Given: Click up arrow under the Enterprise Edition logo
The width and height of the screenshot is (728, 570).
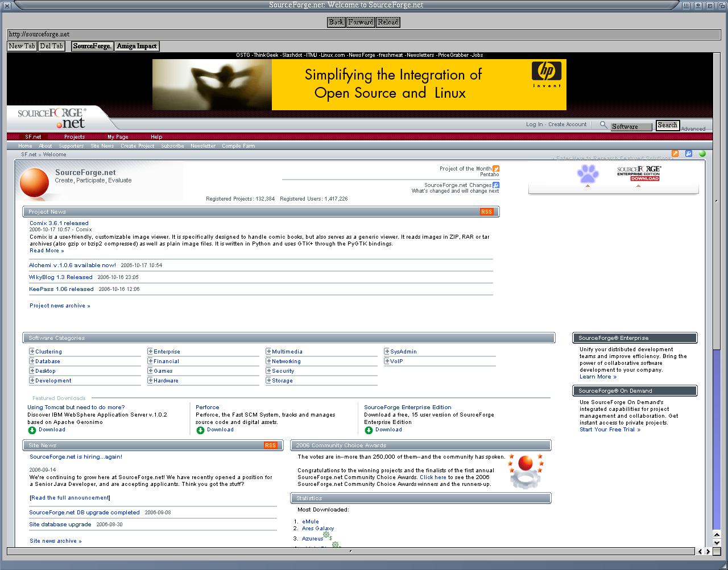Looking at the screenshot, I should click(638, 186).
